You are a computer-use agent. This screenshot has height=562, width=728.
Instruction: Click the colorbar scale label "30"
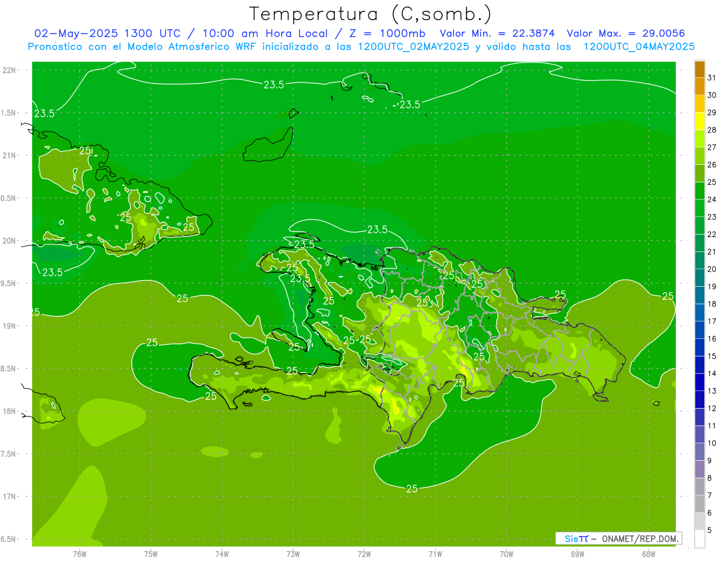[712, 95]
